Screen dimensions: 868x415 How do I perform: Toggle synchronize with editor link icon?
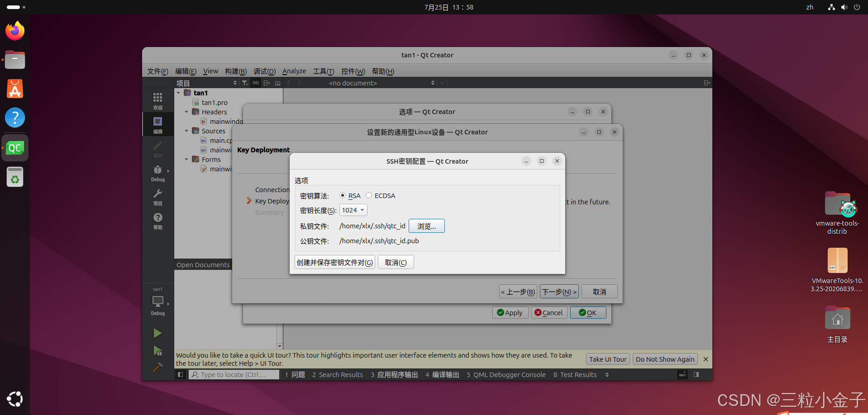coord(256,83)
